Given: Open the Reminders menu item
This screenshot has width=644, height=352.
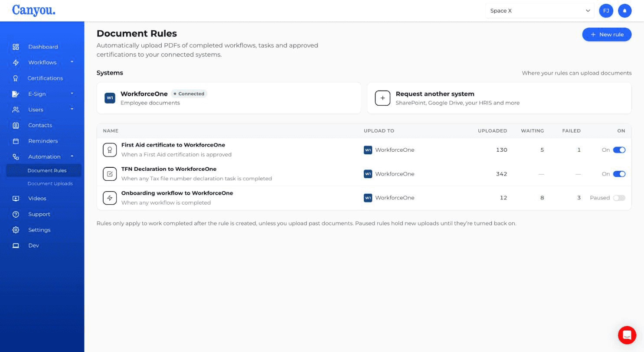Looking at the screenshot, I should [43, 141].
